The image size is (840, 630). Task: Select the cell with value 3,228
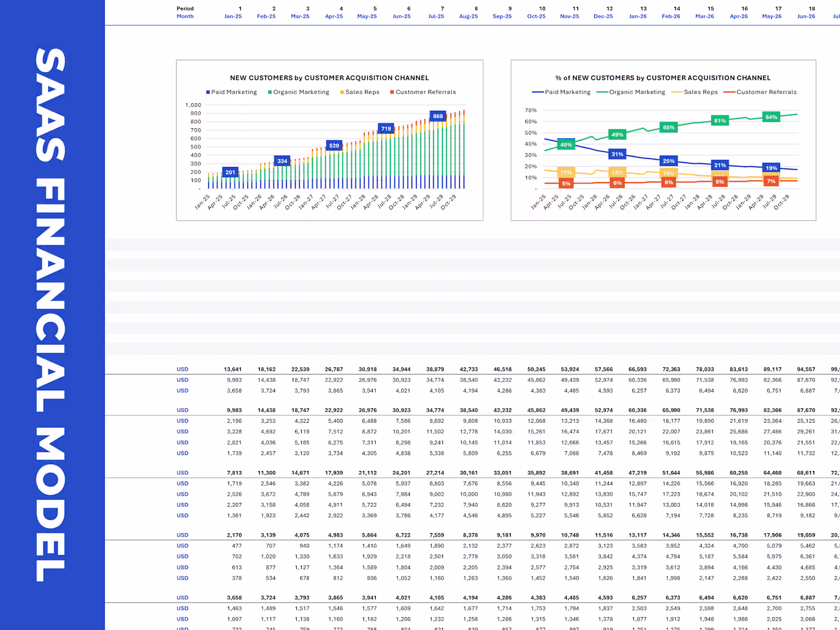click(x=235, y=432)
